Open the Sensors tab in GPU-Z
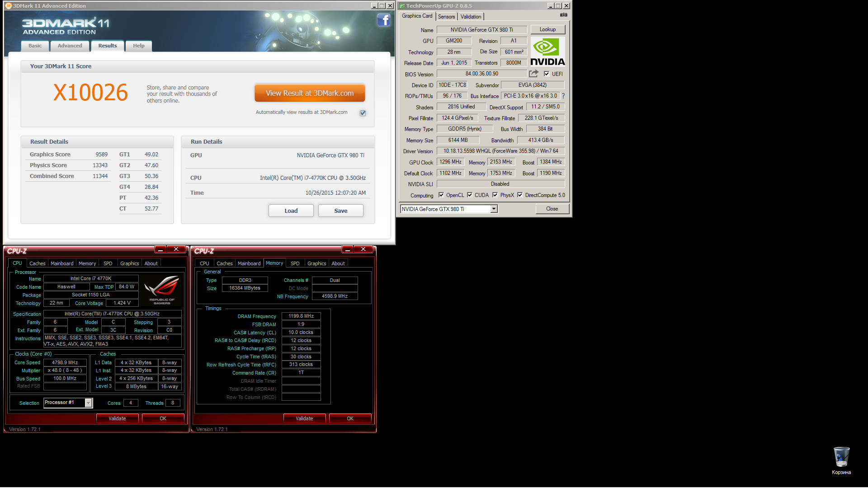 pos(446,17)
